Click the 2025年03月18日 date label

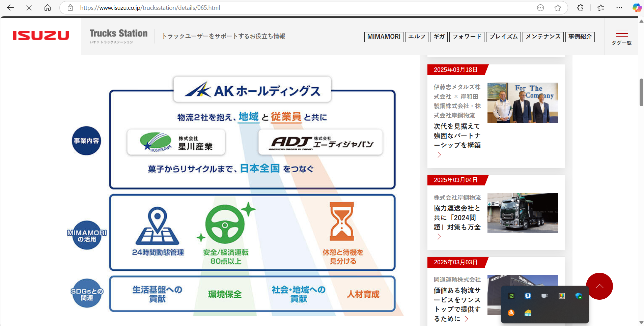[456, 70]
